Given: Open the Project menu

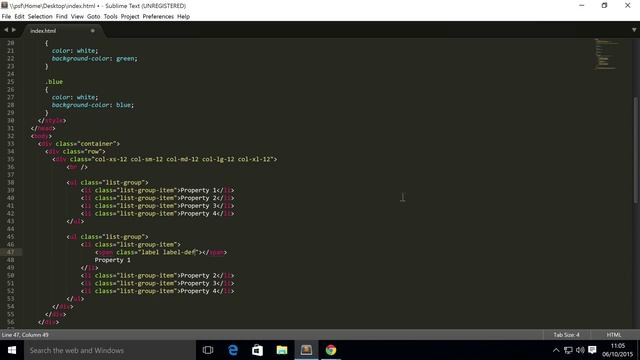Looking at the screenshot, I should [x=130, y=16].
